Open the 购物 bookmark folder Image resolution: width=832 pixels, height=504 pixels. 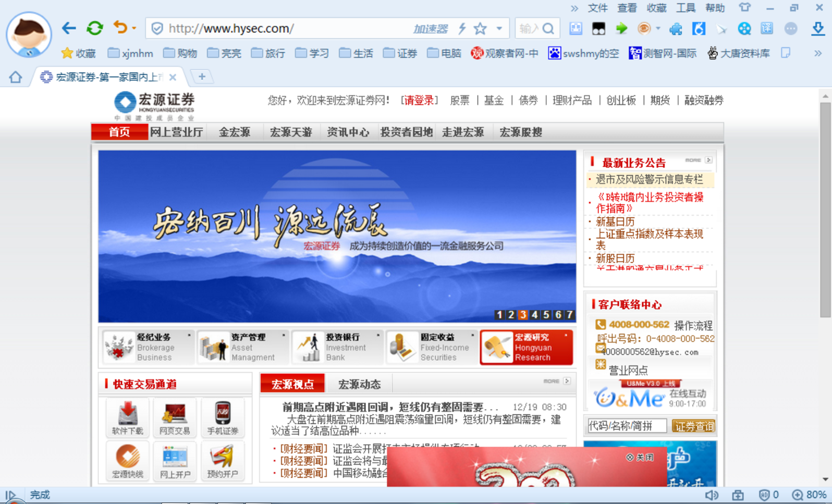pos(180,53)
